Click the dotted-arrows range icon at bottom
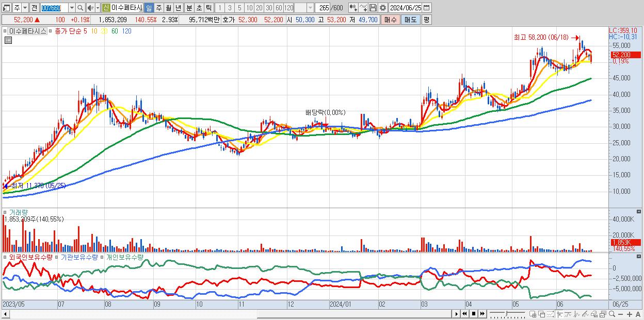 [x=550, y=314]
